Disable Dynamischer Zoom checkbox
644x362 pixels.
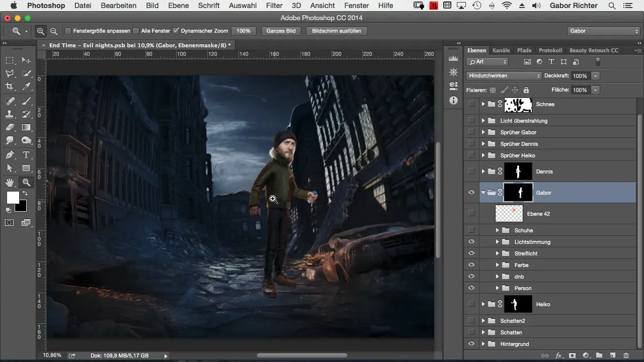pyautogui.click(x=176, y=31)
